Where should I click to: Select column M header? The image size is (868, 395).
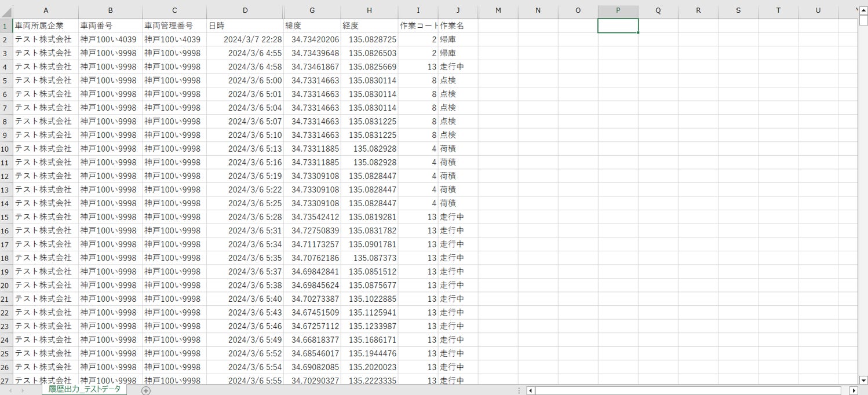pos(498,12)
